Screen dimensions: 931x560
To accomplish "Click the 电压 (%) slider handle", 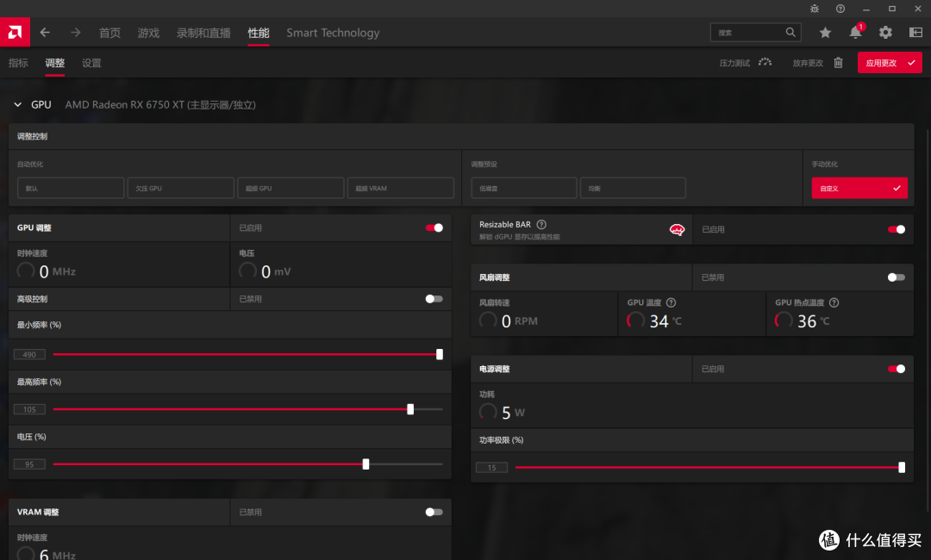I will [x=366, y=464].
